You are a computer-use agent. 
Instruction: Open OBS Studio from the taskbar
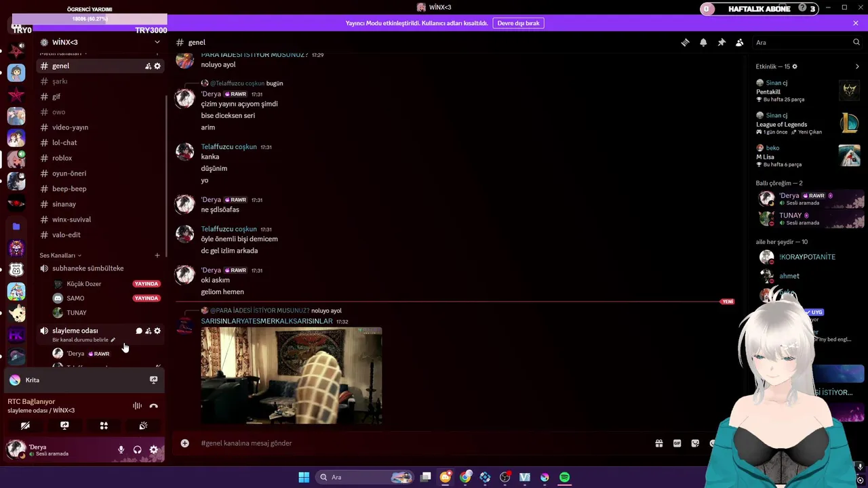click(x=505, y=477)
